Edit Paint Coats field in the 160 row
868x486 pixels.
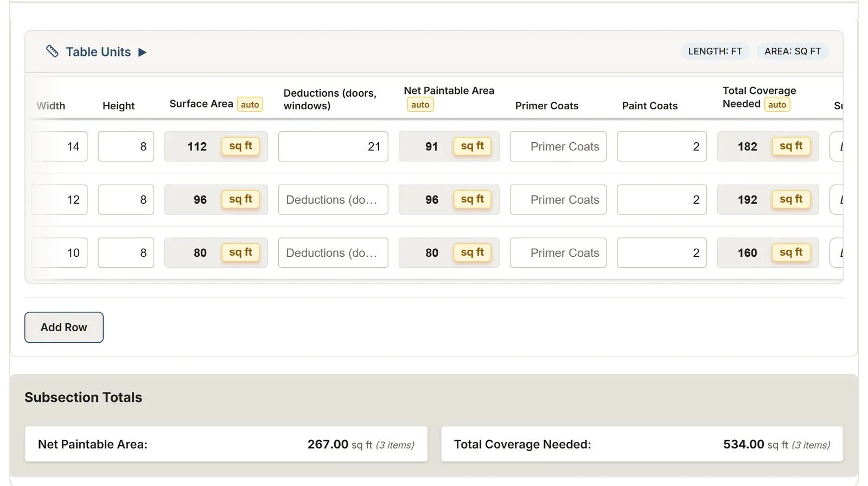[x=662, y=253]
